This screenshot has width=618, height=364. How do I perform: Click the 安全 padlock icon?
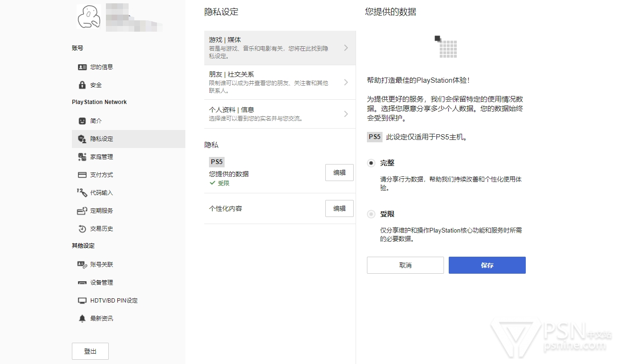[x=82, y=85]
